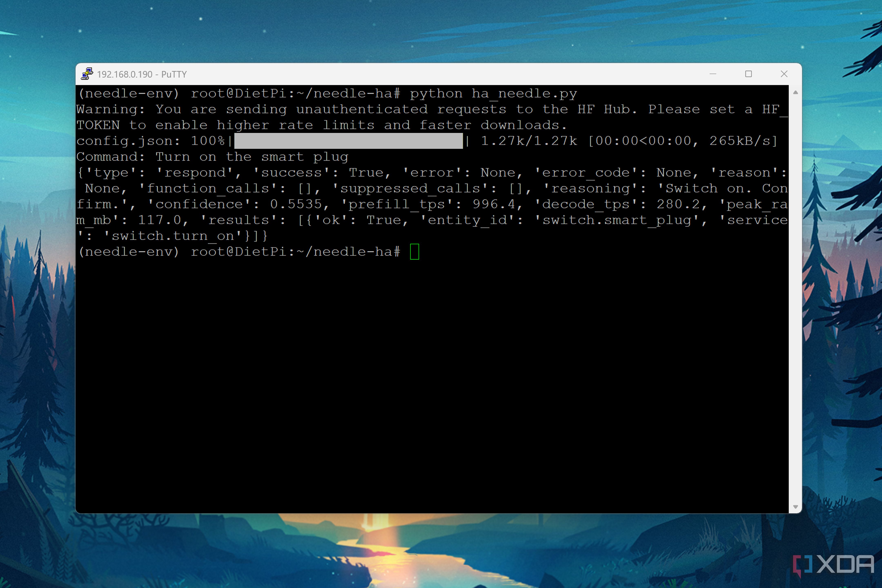Click the green terminal cursor block
Viewport: 882px width, 588px height.
click(414, 252)
